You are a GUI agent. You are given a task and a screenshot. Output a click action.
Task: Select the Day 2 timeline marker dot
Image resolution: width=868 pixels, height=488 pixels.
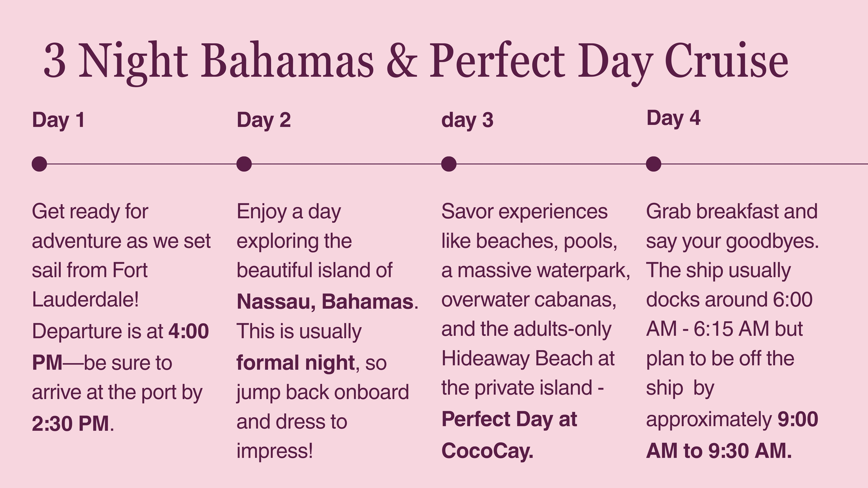pyautogui.click(x=244, y=164)
